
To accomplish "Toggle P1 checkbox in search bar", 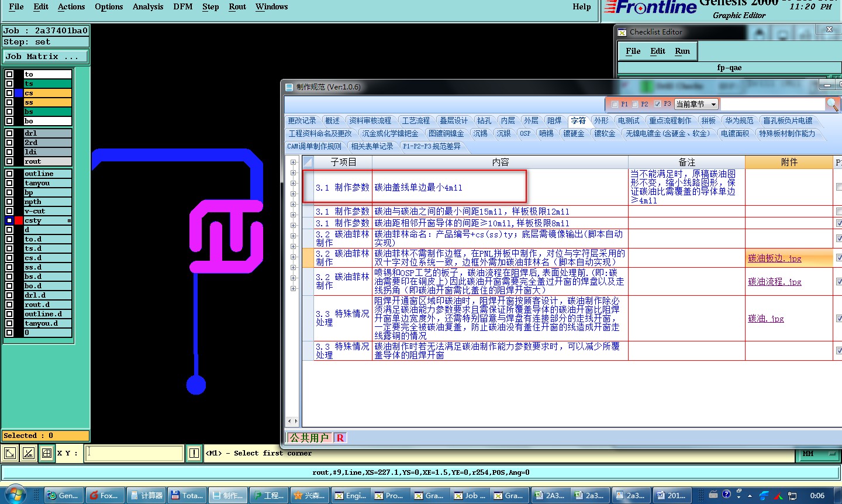I will tap(615, 104).
